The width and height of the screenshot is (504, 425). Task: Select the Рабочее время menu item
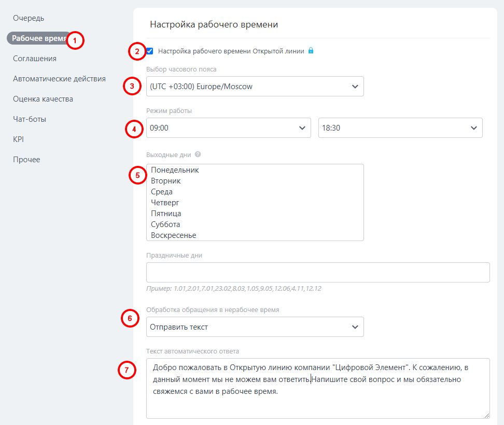tap(39, 38)
